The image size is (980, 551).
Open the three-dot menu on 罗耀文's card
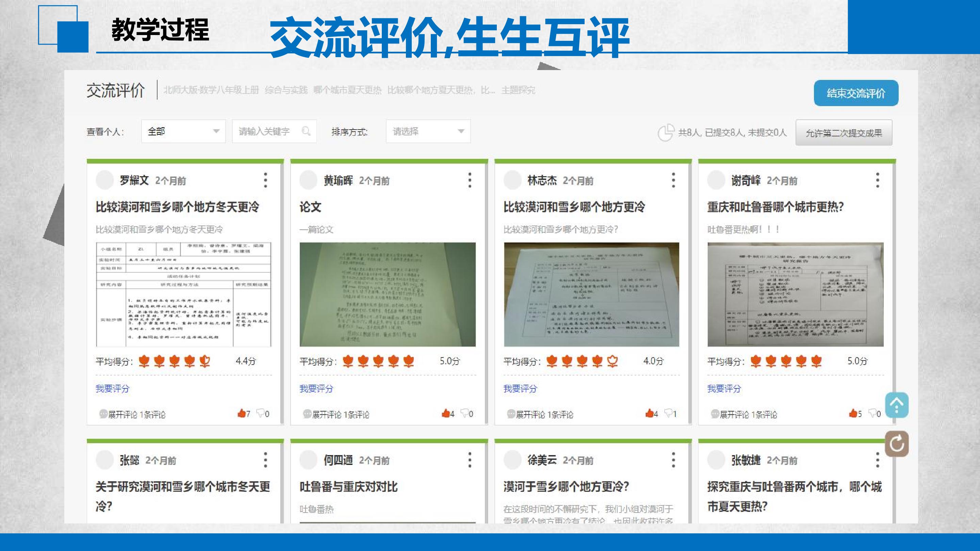pyautogui.click(x=265, y=180)
